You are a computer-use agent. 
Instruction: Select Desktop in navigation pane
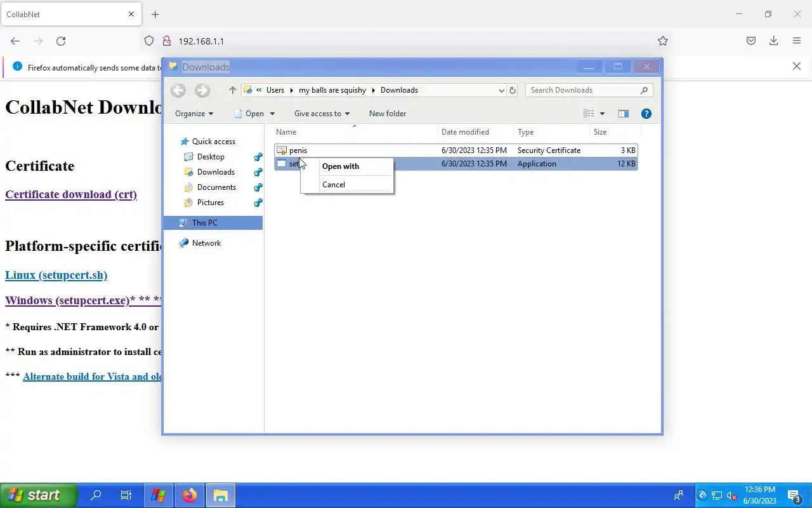tap(211, 157)
